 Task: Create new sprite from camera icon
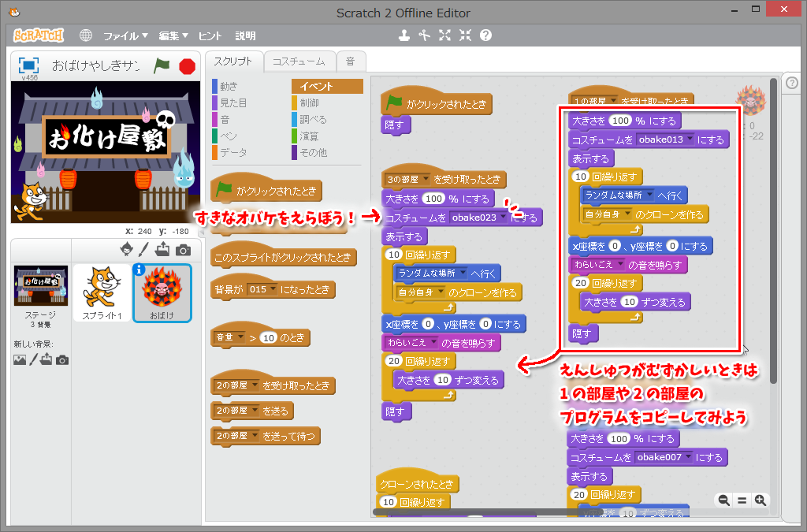[183, 250]
